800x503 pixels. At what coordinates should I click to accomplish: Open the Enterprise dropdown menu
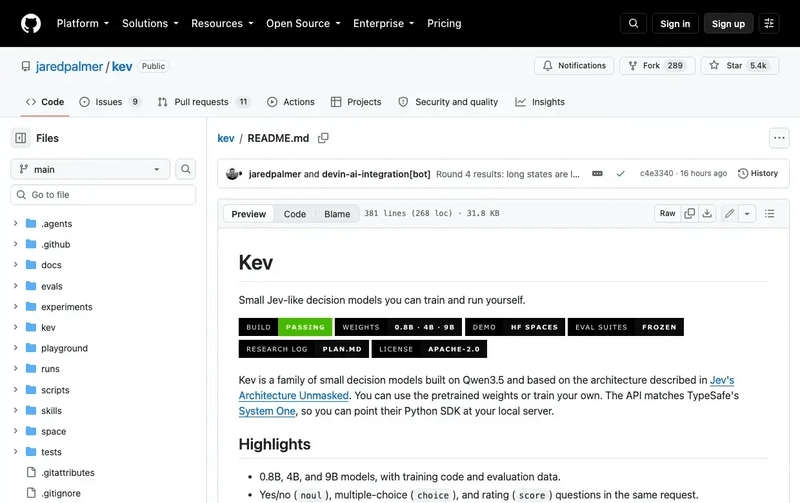[x=384, y=23]
